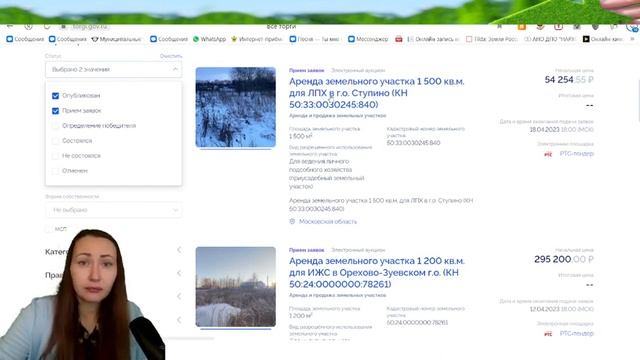Open РТС-тендер link in Орехово-Зуевском listing
640x360 pixels.
coord(576,333)
